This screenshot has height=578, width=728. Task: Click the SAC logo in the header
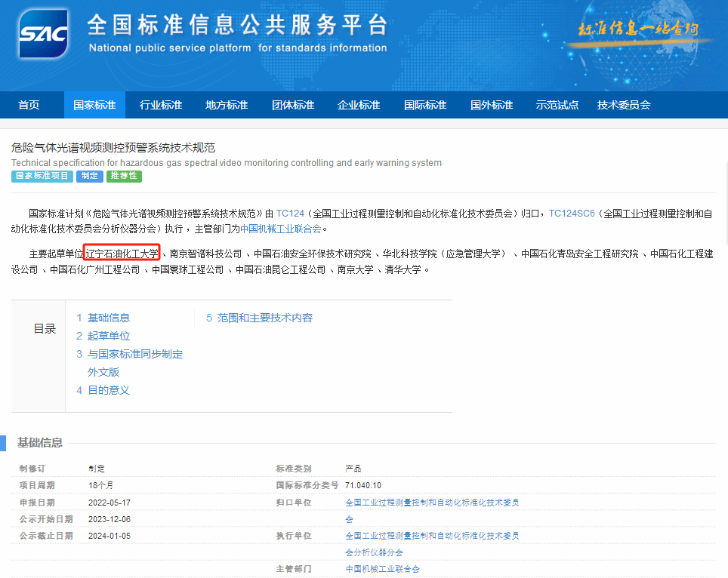43,34
